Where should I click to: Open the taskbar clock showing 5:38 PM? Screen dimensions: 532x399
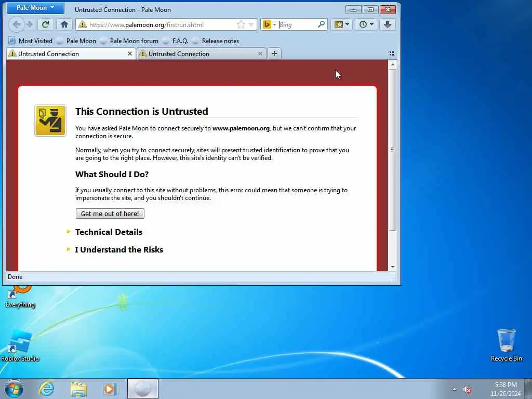[506, 389]
